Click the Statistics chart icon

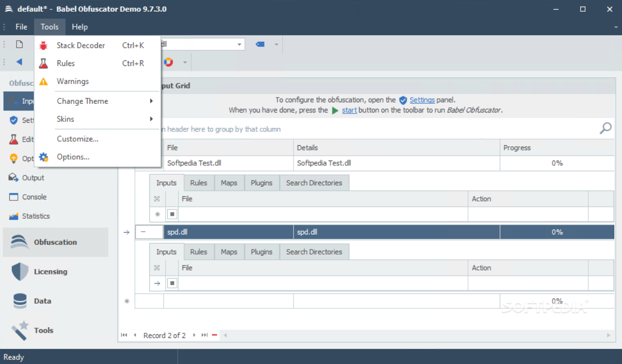point(13,216)
